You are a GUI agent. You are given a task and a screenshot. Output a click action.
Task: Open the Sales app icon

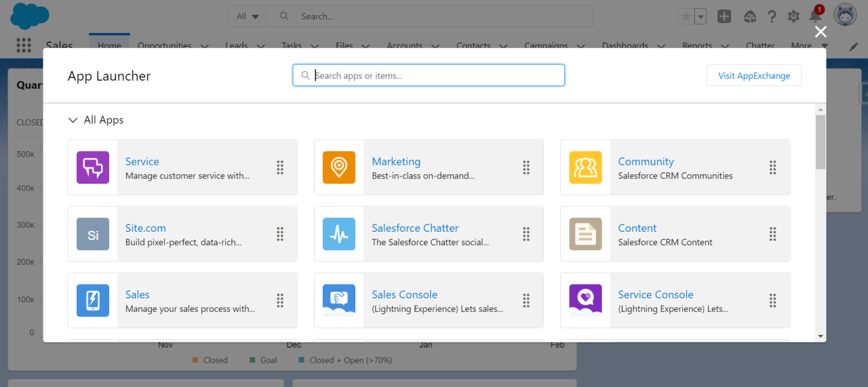(x=93, y=300)
